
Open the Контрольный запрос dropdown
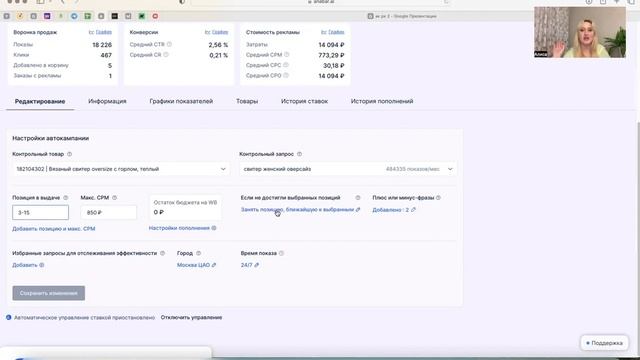pyautogui.click(x=348, y=169)
